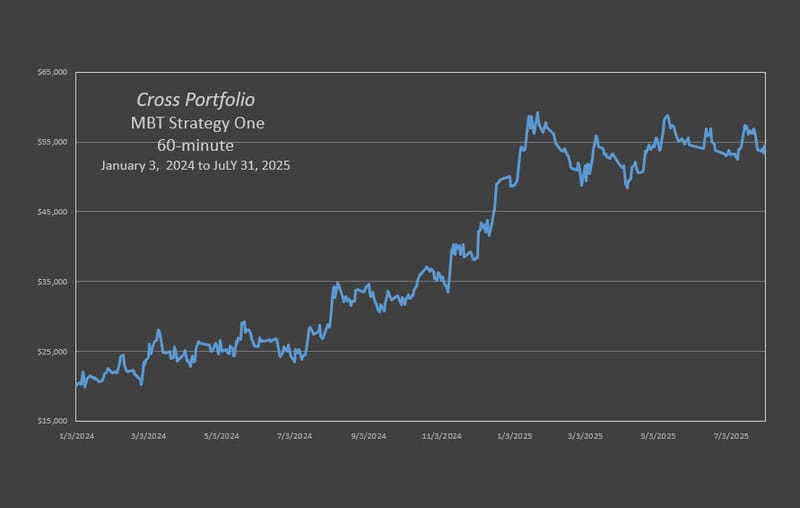The height and width of the screenshot is (508, 800).
Task: Click the Cross Portfolio chart title
Action: 195,99
